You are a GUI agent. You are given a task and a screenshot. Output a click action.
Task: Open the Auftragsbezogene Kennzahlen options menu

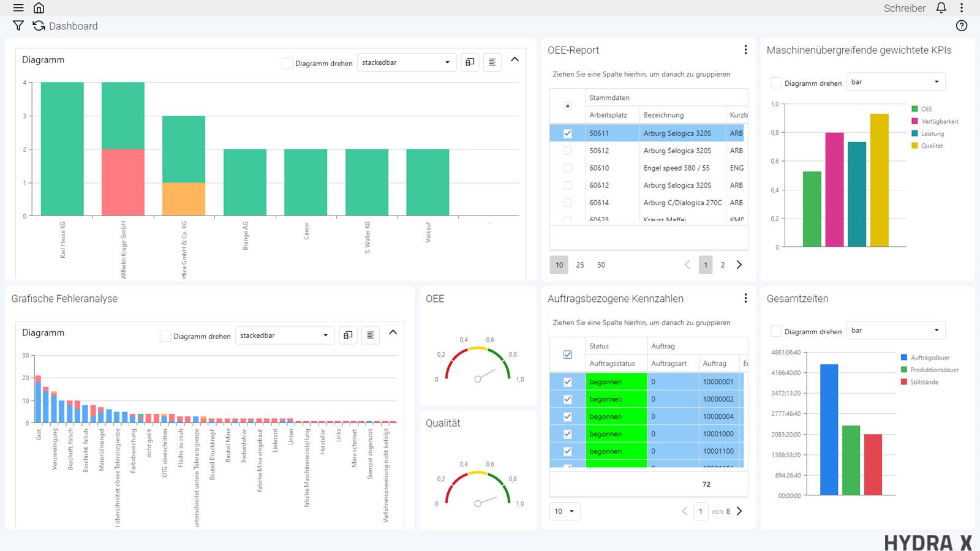click(x=745, y=298)
